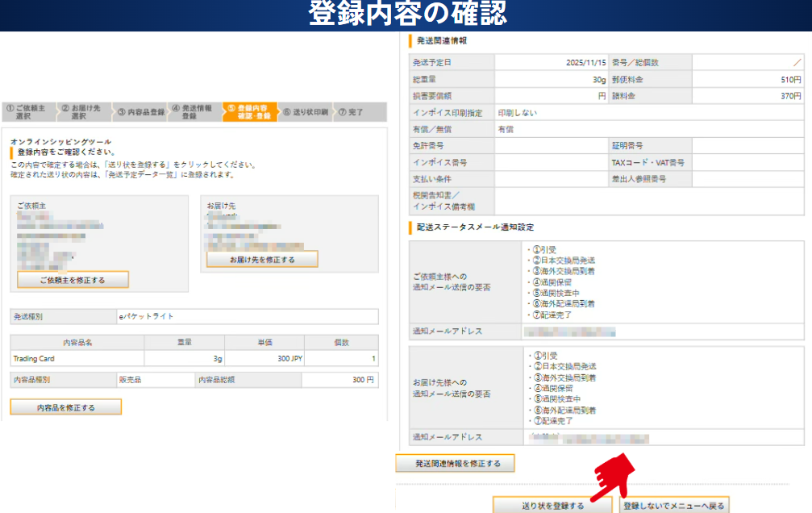
Task: Select highlighted step ⑤ 登録内容確認・登録
Action: point(250,112)
